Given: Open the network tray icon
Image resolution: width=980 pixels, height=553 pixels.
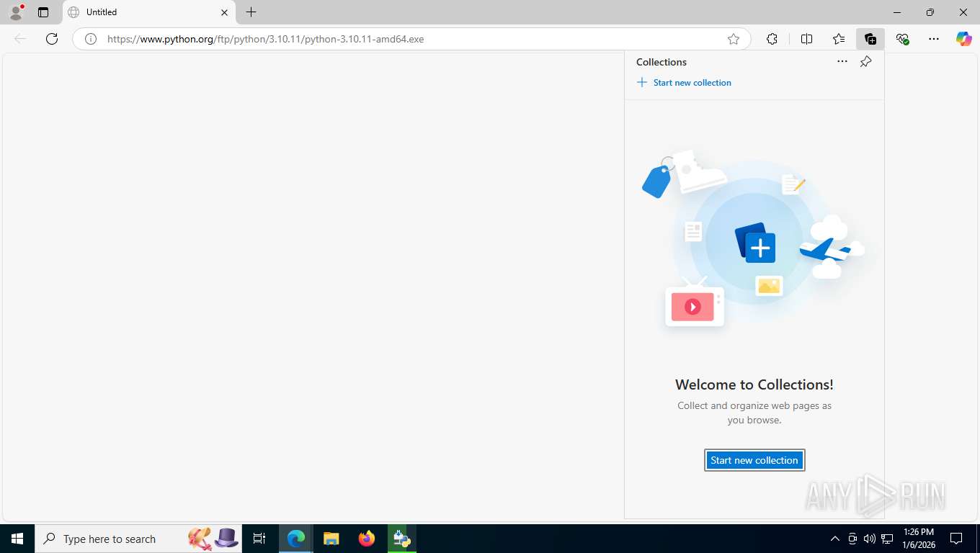Looking at the screenshot, I should [x=887, y=539].
